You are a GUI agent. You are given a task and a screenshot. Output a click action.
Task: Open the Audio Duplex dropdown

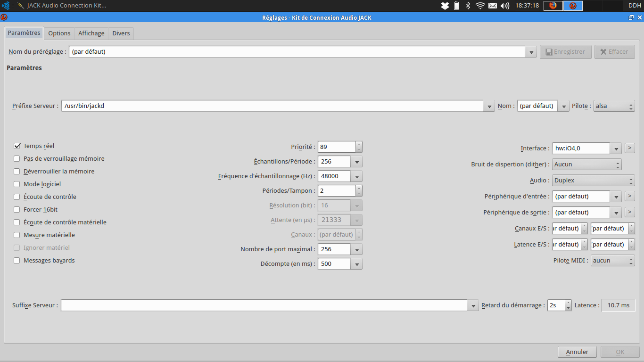point(594,181)
